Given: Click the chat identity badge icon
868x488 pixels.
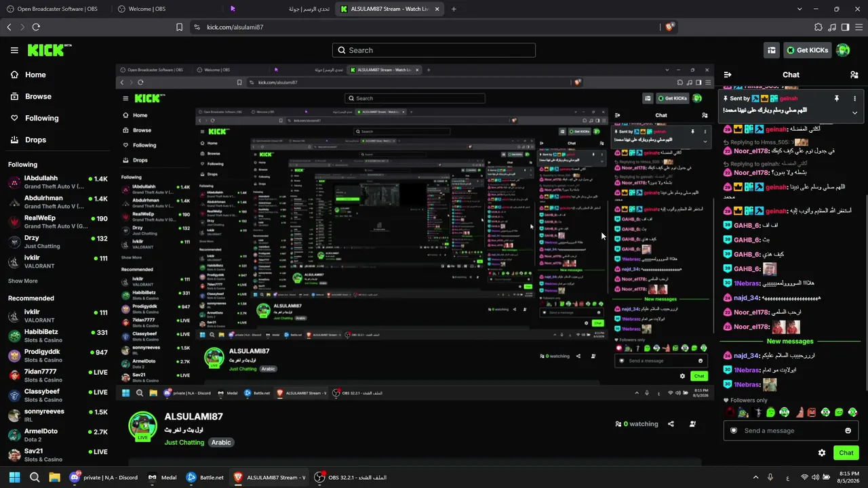Looking at the screenshot, I should (733, 430).
